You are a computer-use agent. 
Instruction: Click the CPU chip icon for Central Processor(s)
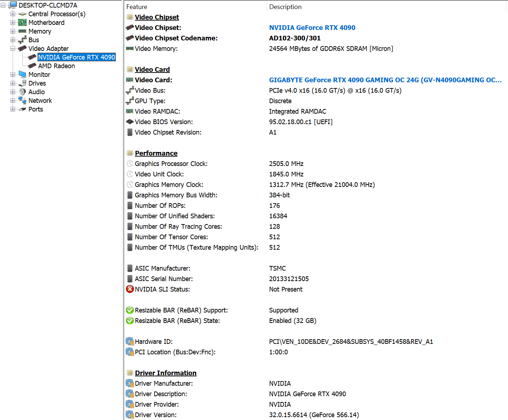point(22,14)
